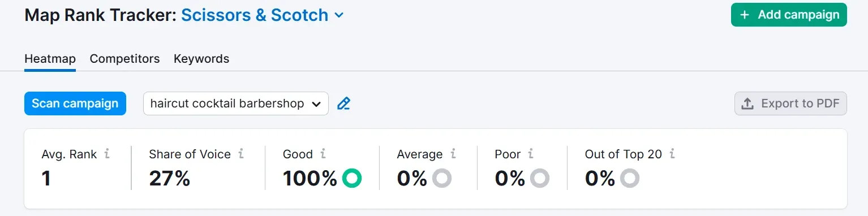Screen dimensions: 868x216
Task: Click the gray Poor percentage ring
Action: (540, 179)
